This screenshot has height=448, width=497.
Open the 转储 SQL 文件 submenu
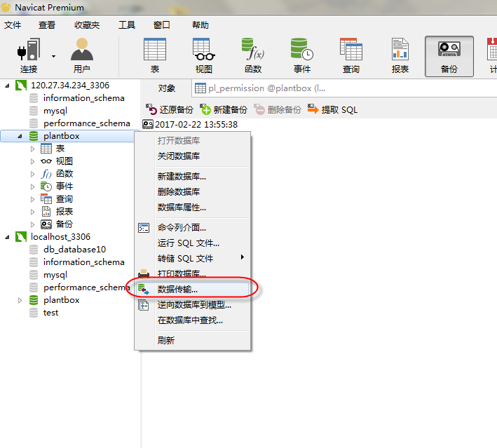coord(193,259)
